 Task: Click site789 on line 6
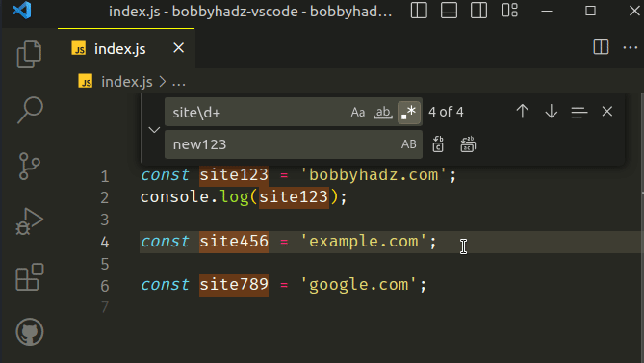tap(234, 285)
